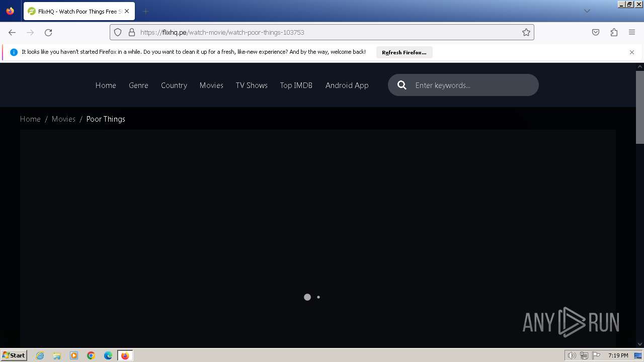Viewport: 644px width, 362px height.
Task: Go back using the browser back arrow
Action: click(12, 32)
